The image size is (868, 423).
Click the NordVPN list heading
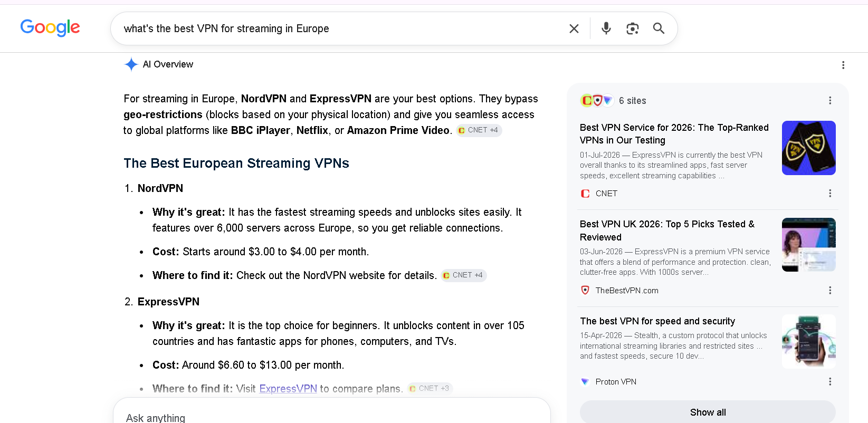[x=160, y=188]
